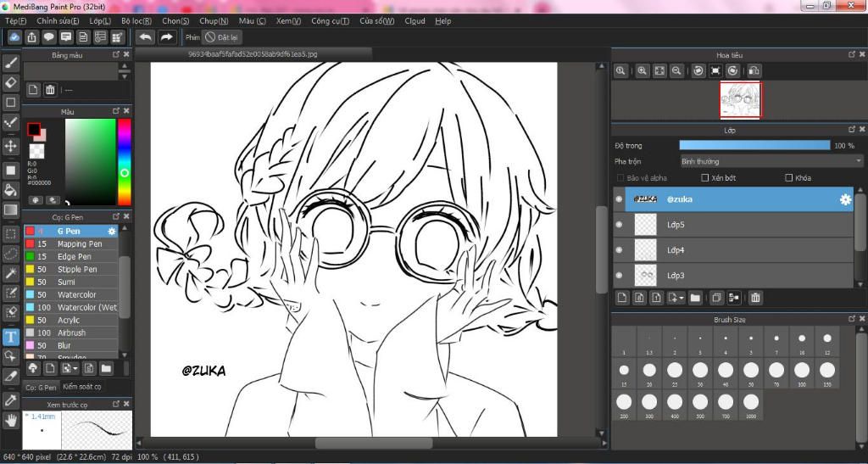Screen dimensions: 868x464
Task: Open @zuka layer settings gear
Action: 845,199
